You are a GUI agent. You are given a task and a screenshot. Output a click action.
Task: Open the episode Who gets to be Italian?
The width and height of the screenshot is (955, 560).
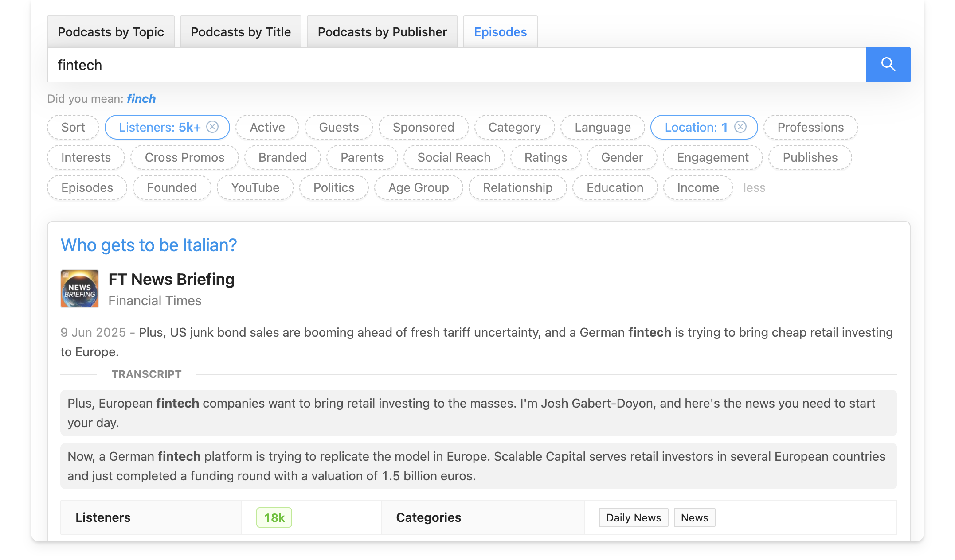[149, 245]
